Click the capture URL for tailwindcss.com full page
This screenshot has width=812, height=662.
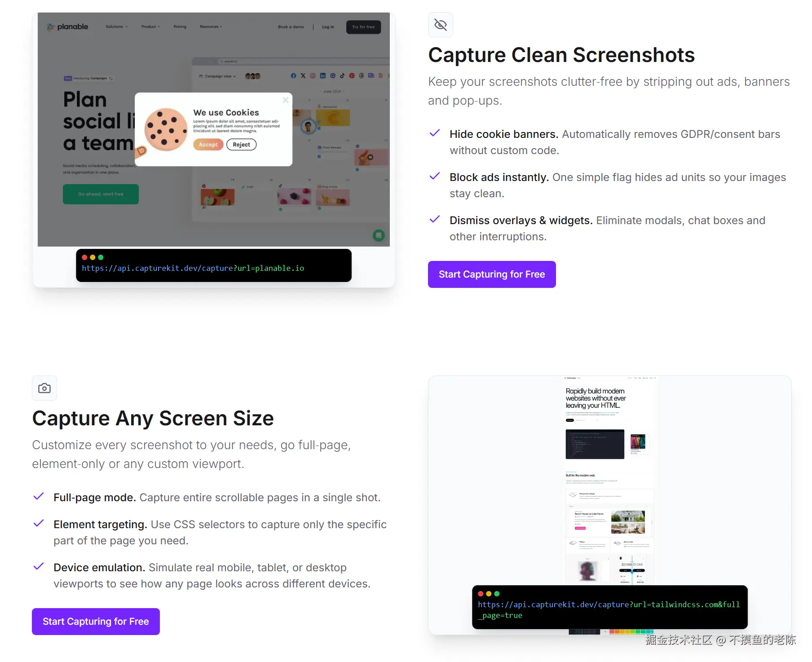pos(609,610)
